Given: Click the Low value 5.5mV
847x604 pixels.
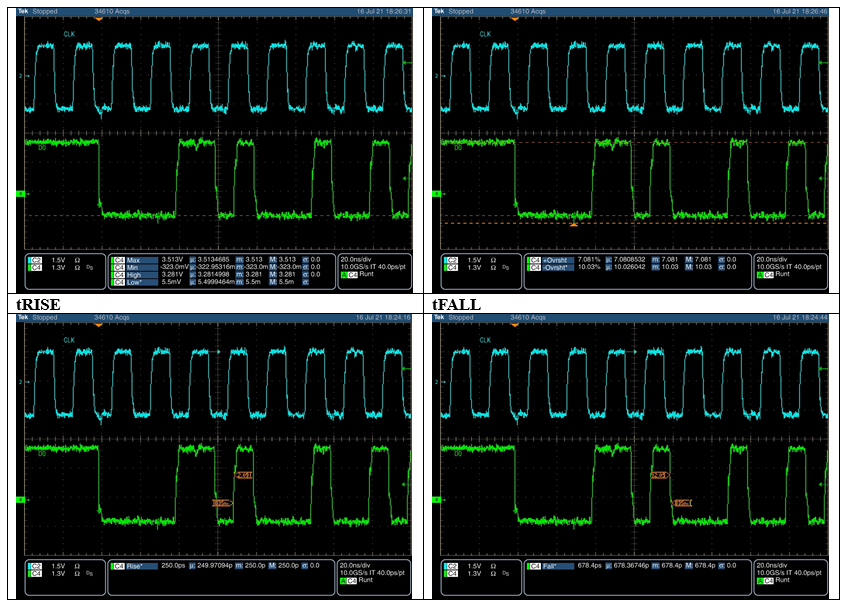Looking at the screenshot, I should (172, 282).
